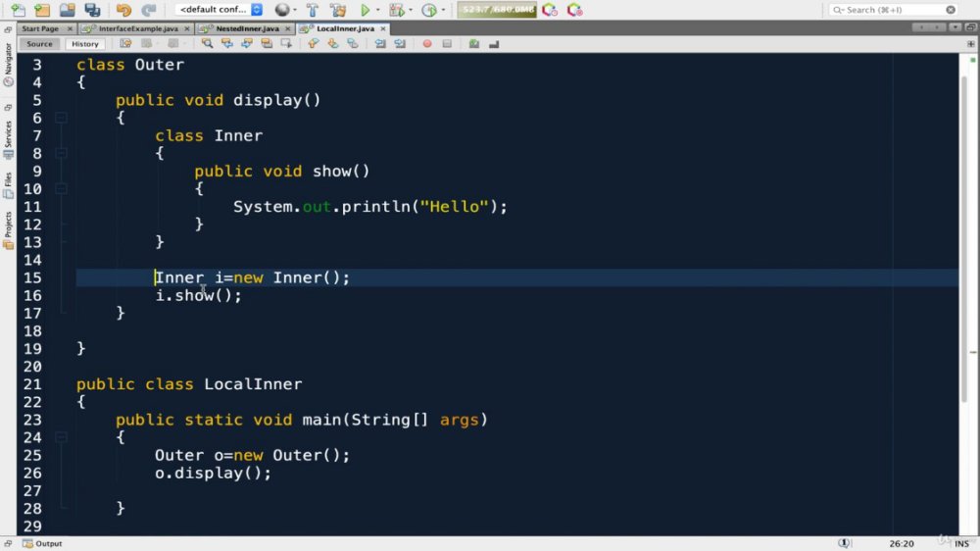The width and height of the screenshot is (980, 551).
Task: Profile the project
Action: (x=429, y=10)
